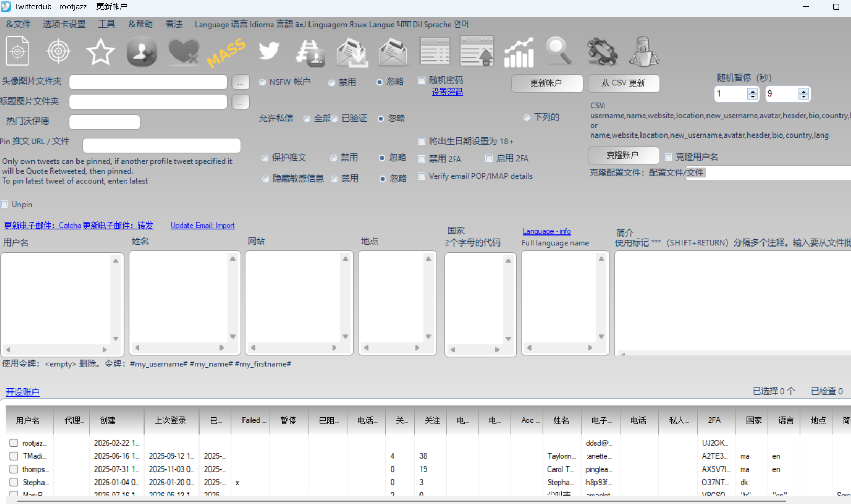The image size is (851, 504).
Task: Click the 从 CSV 更新 button
Action: point(623,83)
